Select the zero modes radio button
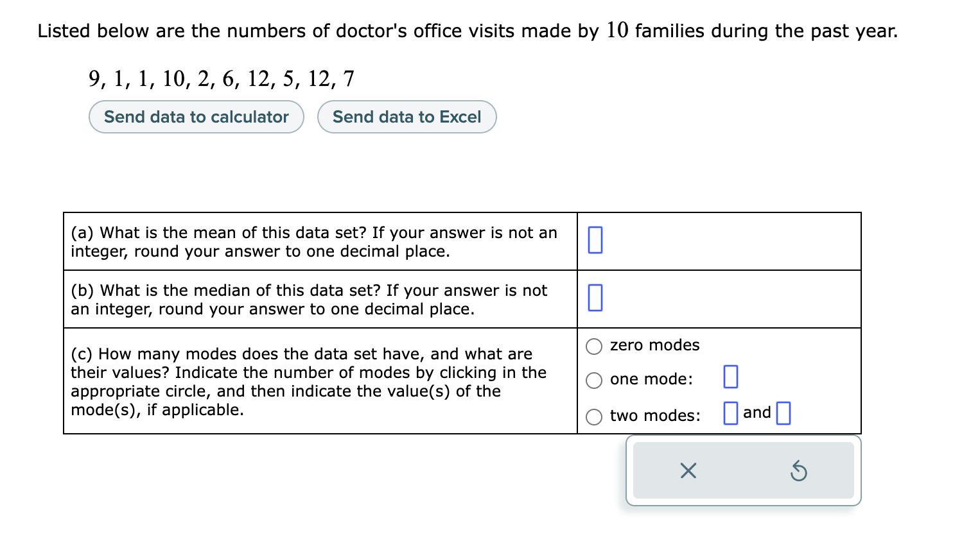 (x=594, y=347)
